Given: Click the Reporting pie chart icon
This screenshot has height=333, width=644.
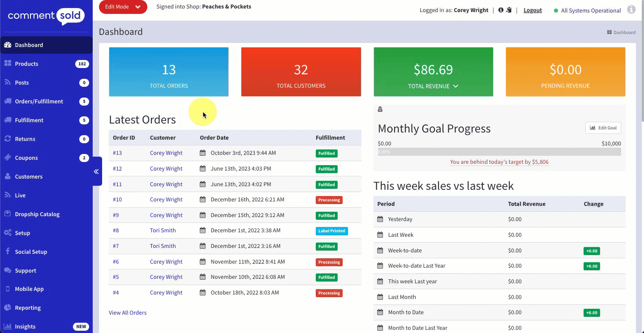Looking at the screenshot, I should click(8, 307).
